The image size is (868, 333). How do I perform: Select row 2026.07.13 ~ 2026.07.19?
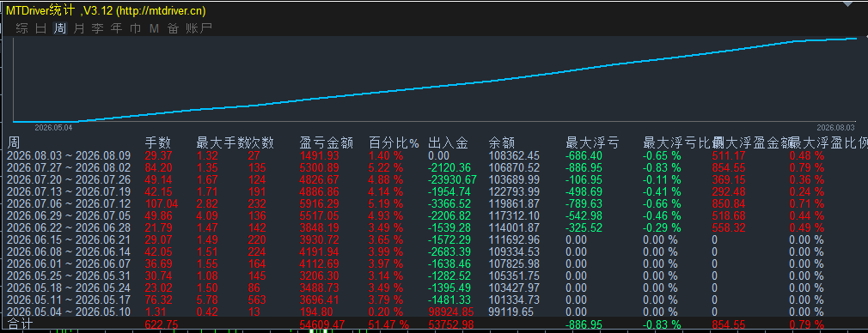click(x=434, y=191)
